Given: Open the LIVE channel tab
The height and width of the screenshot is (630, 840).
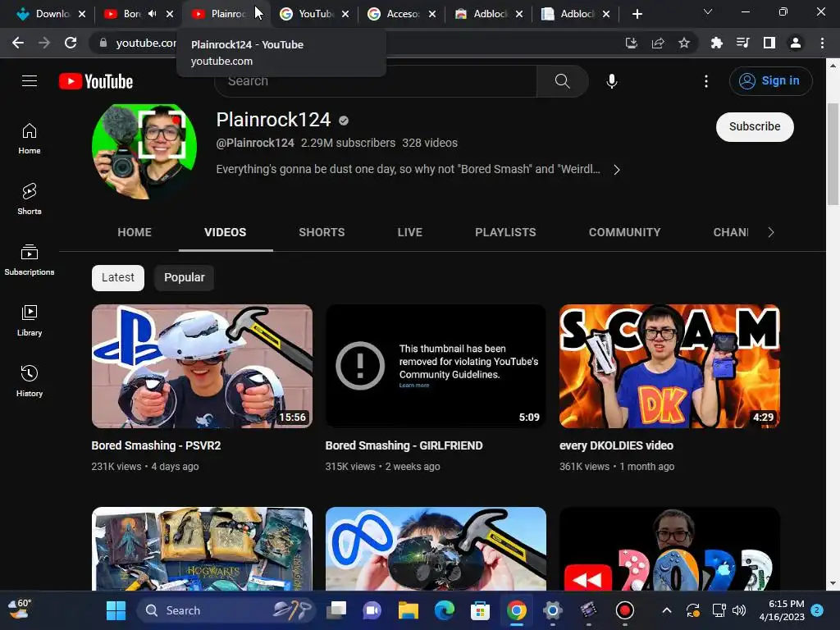Looking at the screenshot, I should [410, 232].
